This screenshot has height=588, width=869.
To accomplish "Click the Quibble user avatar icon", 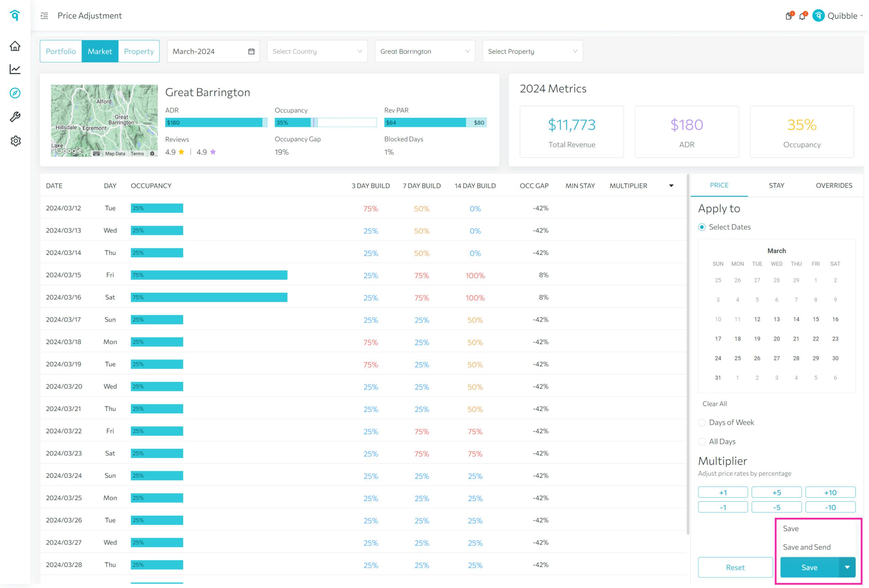I will pos(818,16).
